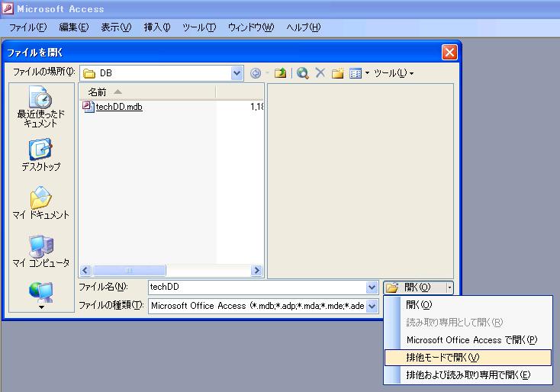Open the 最近使ったドキュメント shortcut
This screenshot has height=392, width=560.
40,107
